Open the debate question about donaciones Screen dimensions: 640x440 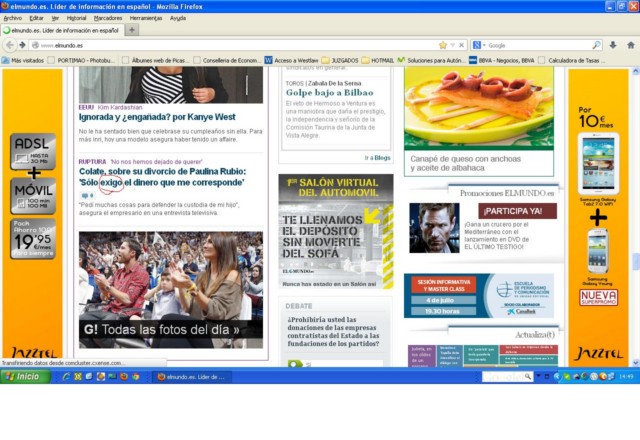333,331
